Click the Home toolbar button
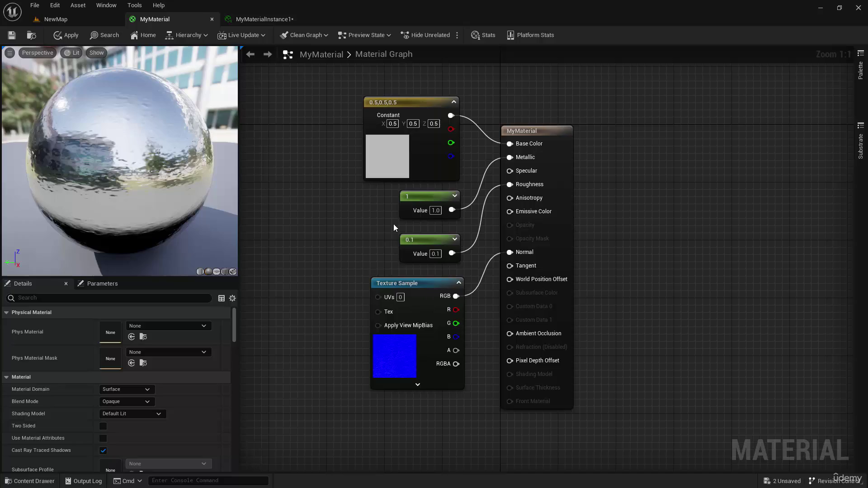Viewport: 868px width, 488px height. click(x=143, y=35)
